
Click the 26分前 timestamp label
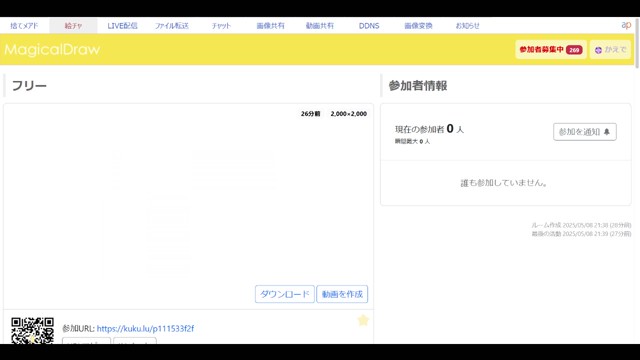click(x=311, y=114)
